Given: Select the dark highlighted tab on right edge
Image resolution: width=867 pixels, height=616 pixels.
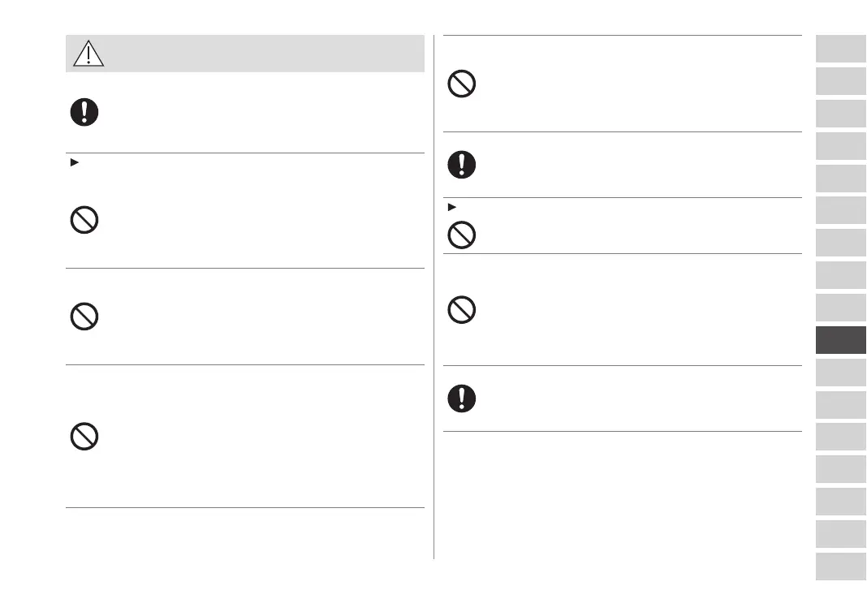Looking at the screenshot, I should coord(841,340).
